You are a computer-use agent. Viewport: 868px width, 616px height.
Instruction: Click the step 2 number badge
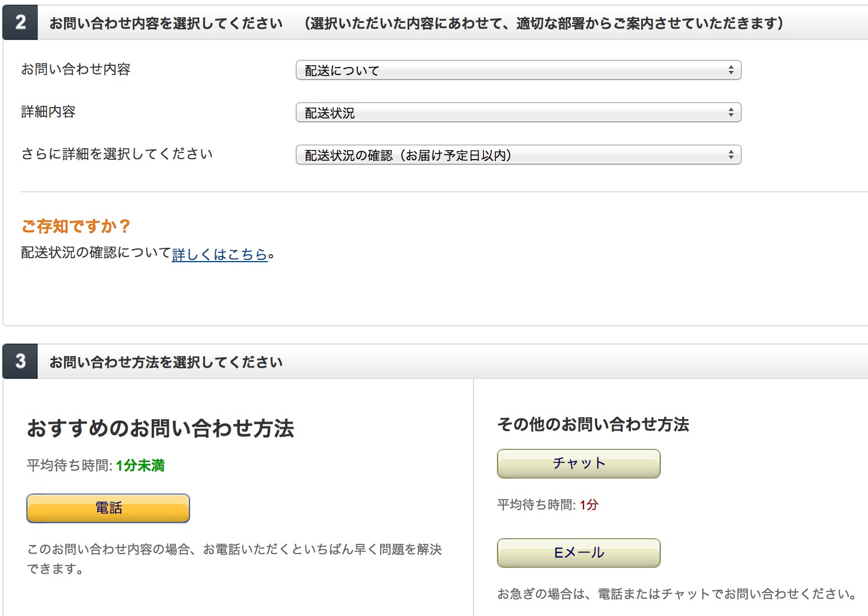coord(21,23)
